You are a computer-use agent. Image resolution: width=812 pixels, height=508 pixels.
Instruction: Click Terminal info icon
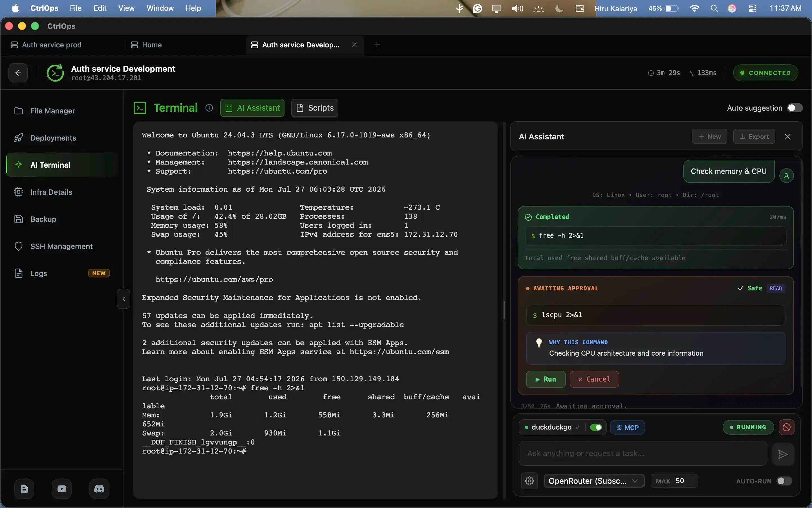click(x=209, y=108)
